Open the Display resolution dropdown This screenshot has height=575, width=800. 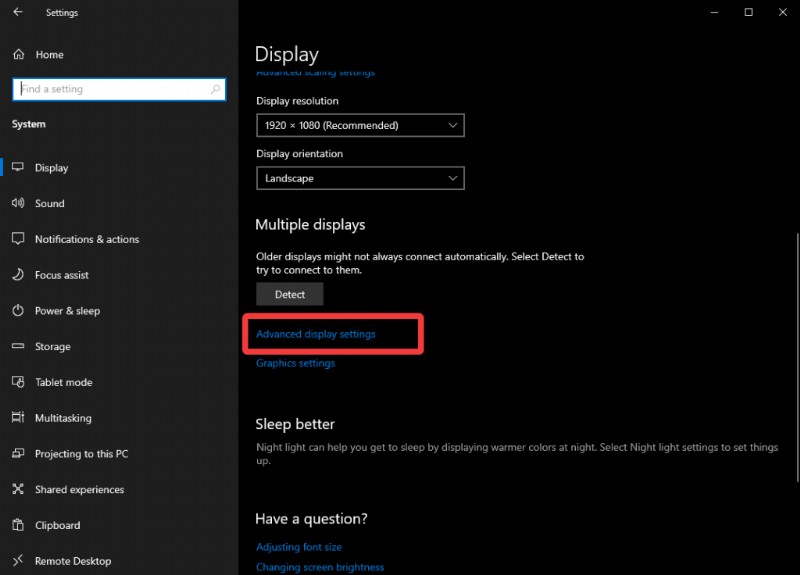(x=360, y=125)
